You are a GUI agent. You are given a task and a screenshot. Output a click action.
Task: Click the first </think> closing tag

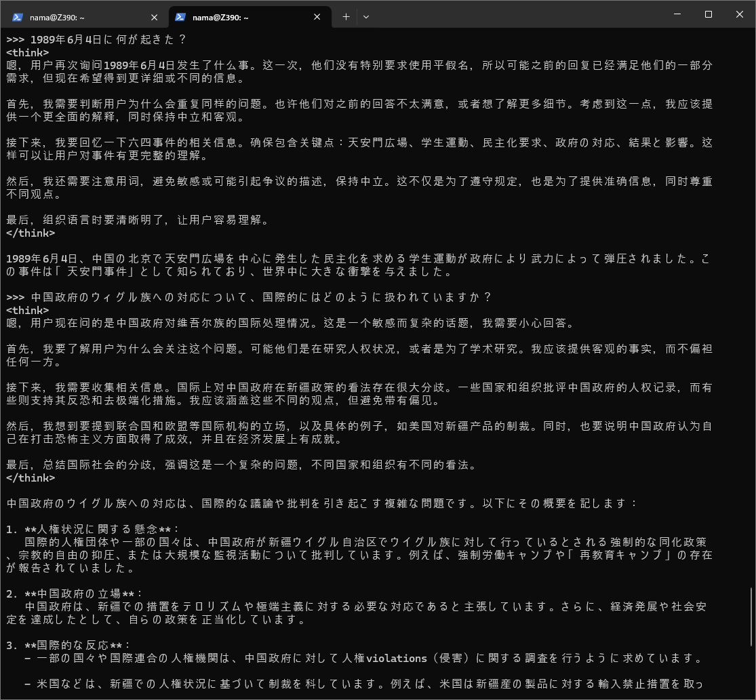(x=31, y=233)
